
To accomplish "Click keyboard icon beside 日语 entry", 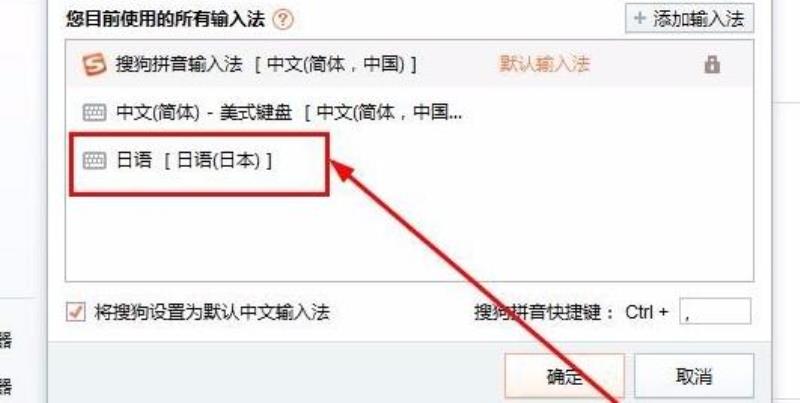I will click(x=94, y=161).
